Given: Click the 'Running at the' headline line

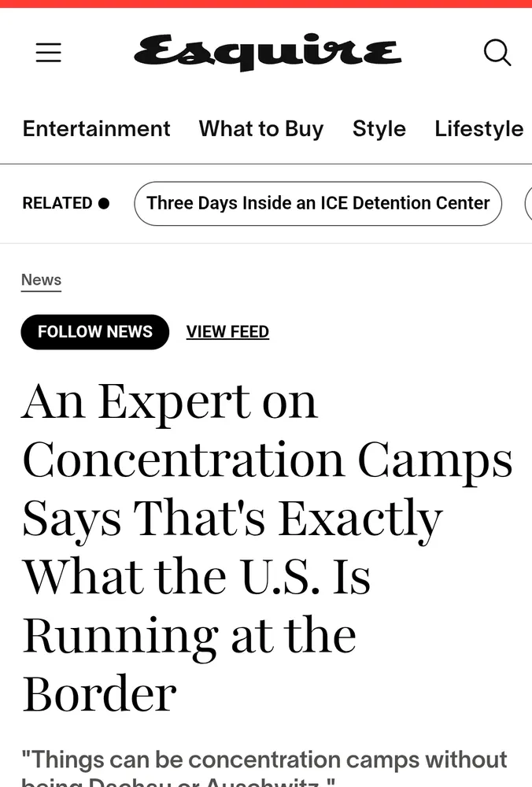Looking at the screenshot, I should click(x=189, y=635).
